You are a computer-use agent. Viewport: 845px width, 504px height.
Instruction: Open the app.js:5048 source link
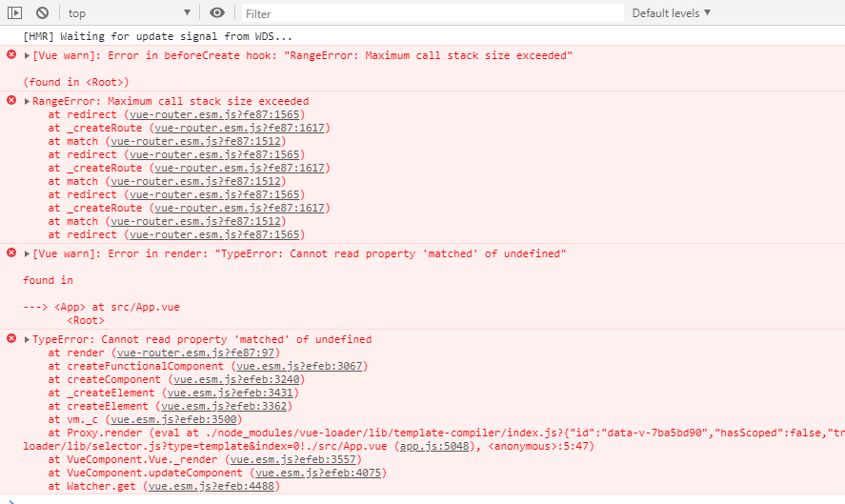click(434, 446)
